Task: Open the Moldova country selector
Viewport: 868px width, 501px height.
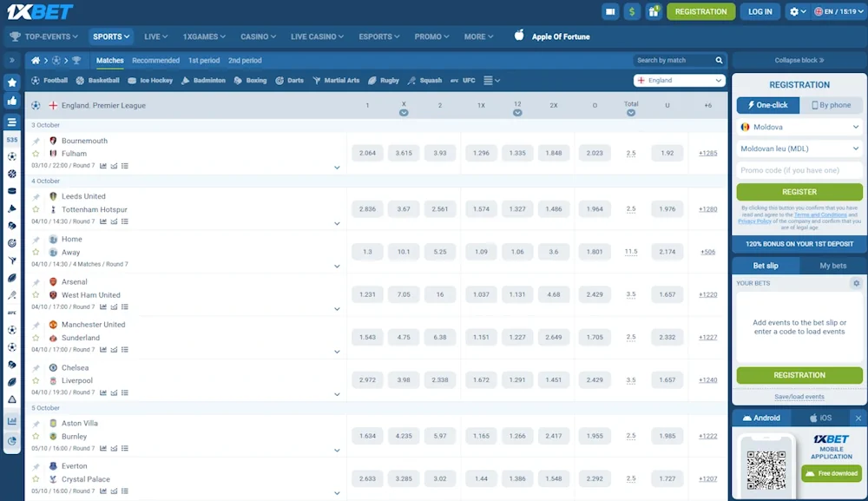Action: click(x=799, y=127)
